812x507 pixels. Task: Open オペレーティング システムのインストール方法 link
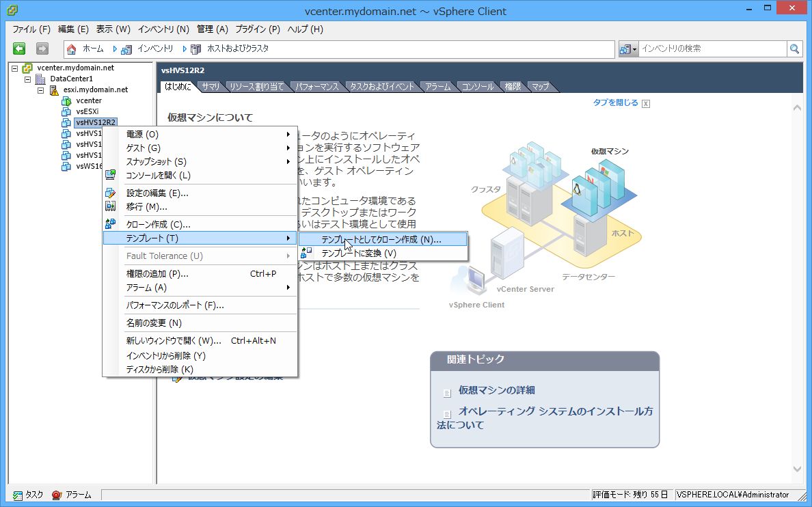click(545, 418)
